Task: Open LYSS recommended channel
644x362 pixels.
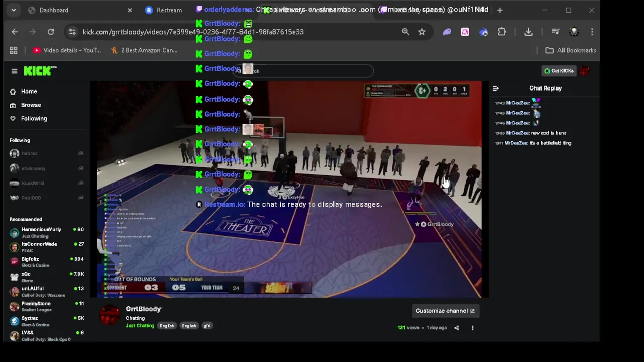Action: tap(46, 335)
